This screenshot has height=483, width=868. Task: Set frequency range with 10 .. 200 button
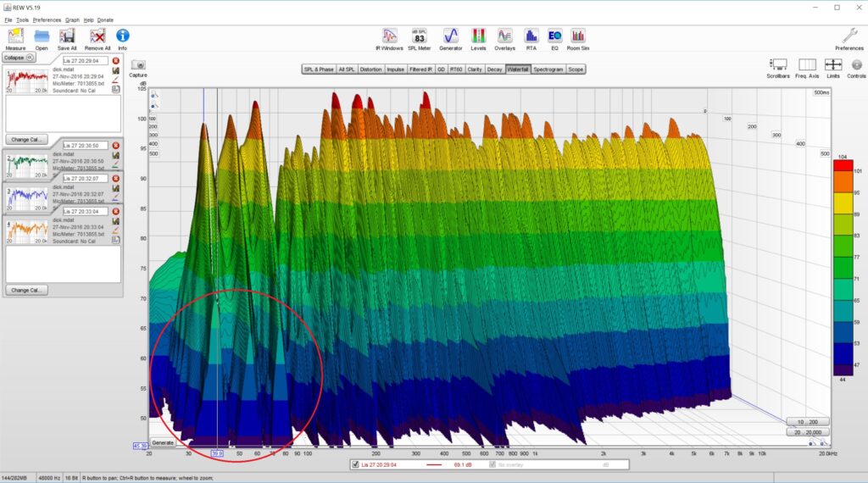pos(807,422)
